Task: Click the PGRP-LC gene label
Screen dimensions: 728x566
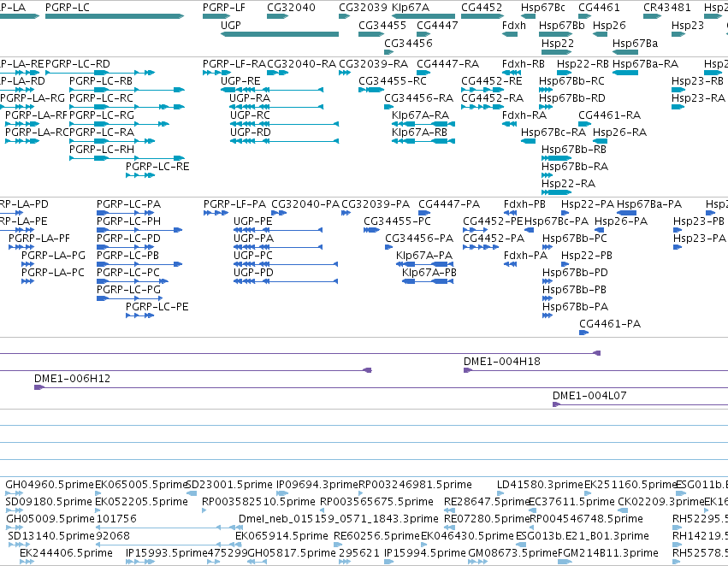Action: pyautogui.click(x=68, y=8)
